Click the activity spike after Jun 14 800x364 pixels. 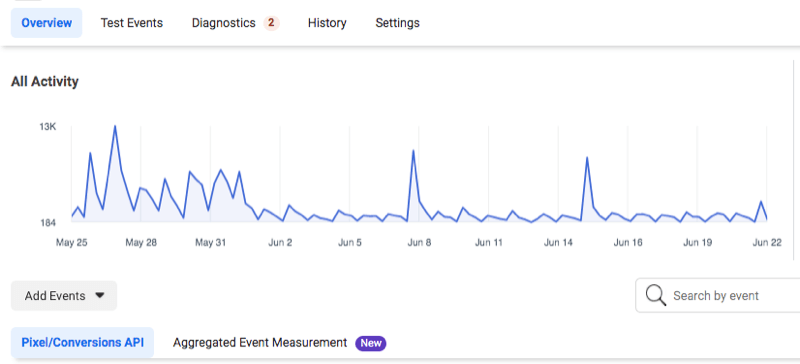(587, 158)
